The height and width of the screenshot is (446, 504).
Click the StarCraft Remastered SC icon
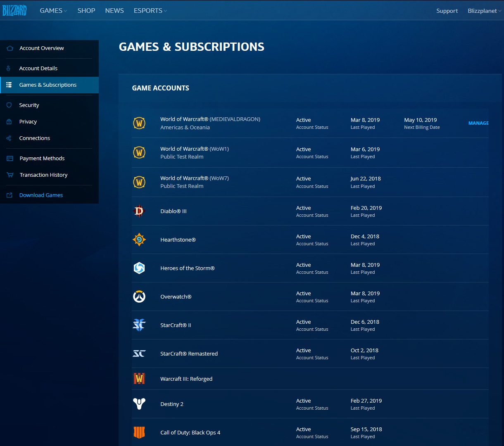coord(139,353)
